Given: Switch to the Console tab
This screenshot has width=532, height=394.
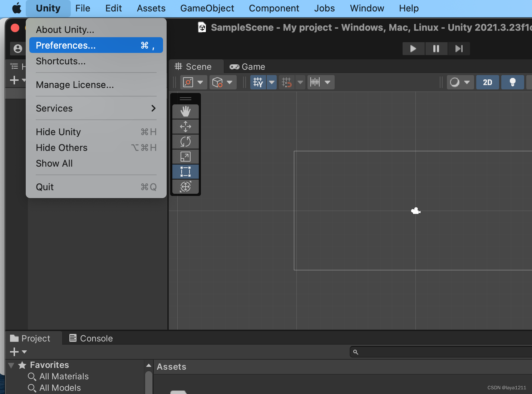Looking at the screenshot, I should (91, 338).
